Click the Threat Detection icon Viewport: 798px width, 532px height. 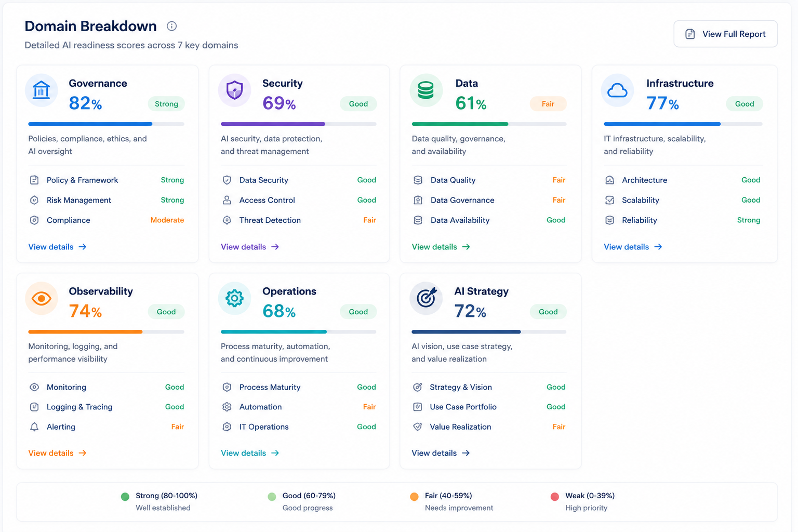coord(227,220)
